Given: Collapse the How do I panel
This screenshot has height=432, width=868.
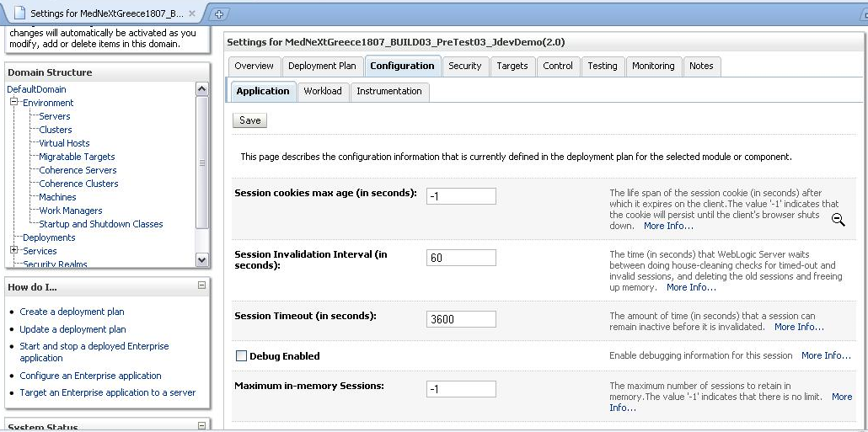Looking at the screenshot, I should point(201,285).
